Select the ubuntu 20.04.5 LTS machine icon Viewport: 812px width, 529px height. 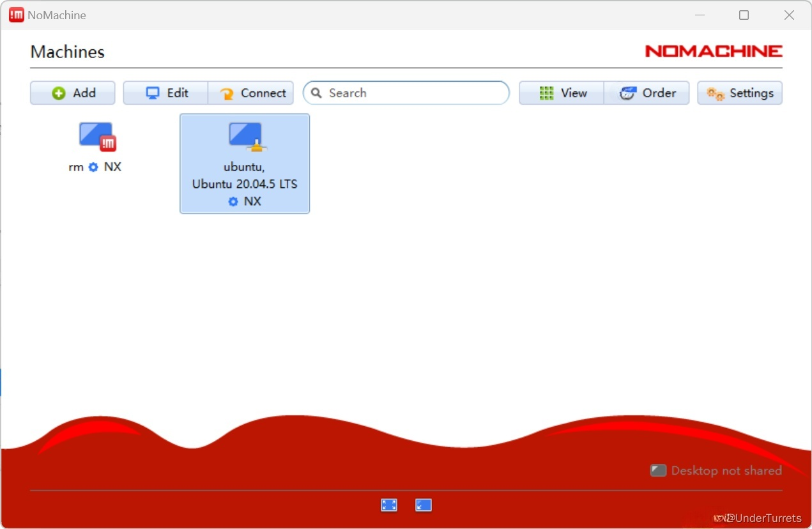pyautogui.click(x=246, y=136)
